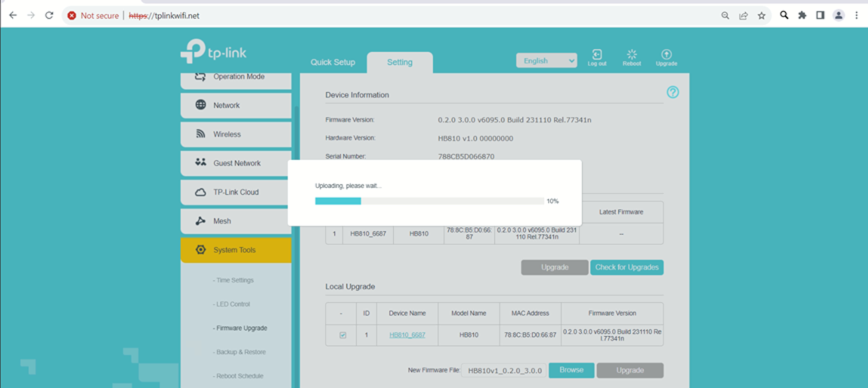This screenshot has width=868, height=388.
Task: Open the Guest Network menu
Action: click(236, 163)
